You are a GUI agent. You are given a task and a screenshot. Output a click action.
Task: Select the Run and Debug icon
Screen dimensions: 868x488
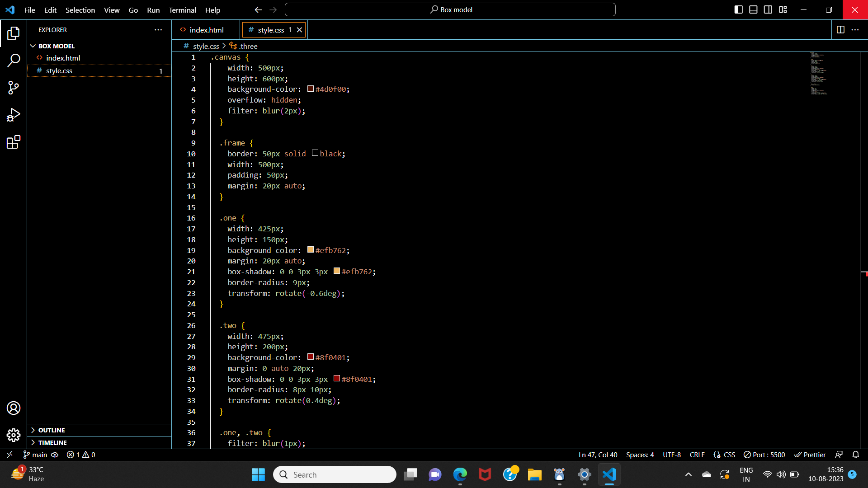tap(14, 115)
